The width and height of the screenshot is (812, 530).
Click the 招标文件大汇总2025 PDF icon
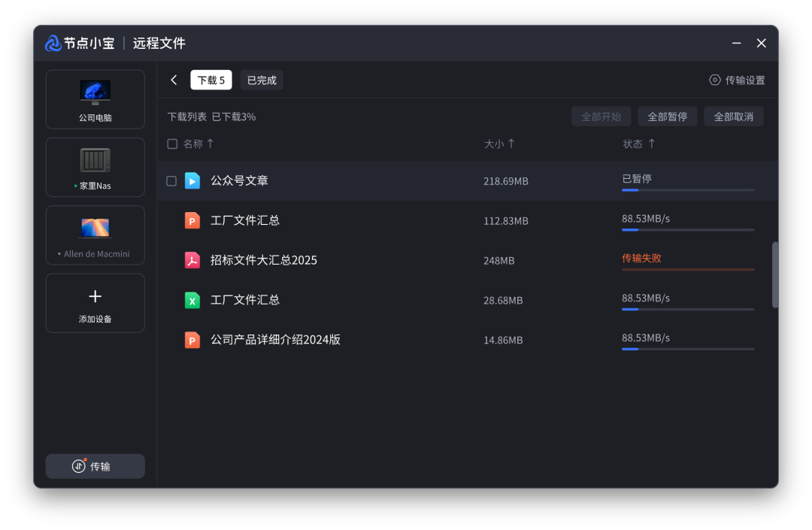tap(193, 260)
